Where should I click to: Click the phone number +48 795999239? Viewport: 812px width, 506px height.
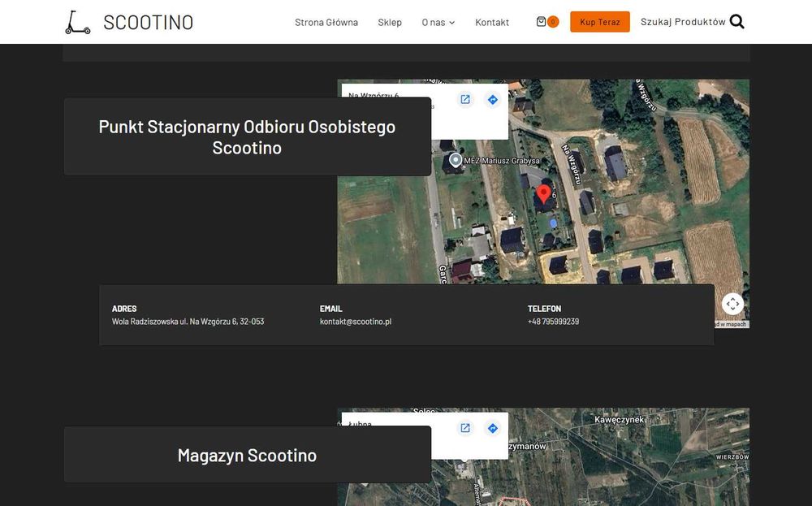click(553, 322)
